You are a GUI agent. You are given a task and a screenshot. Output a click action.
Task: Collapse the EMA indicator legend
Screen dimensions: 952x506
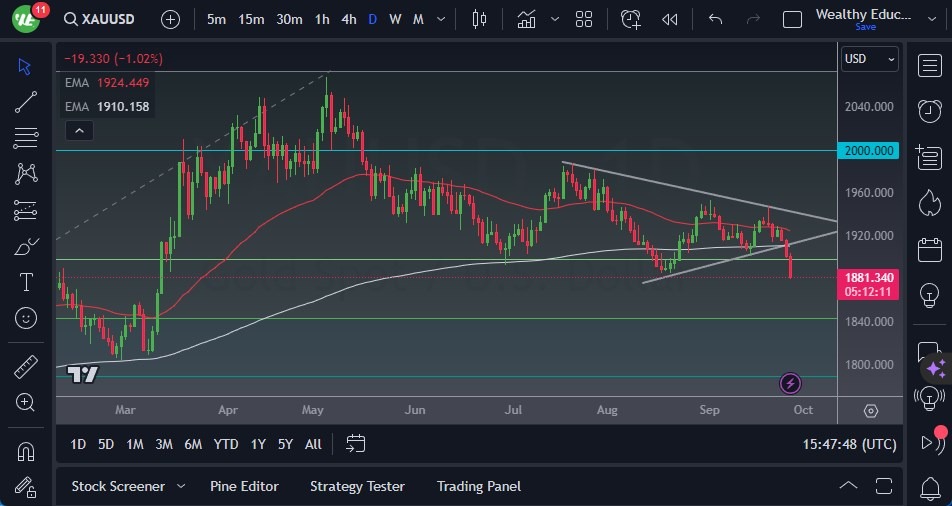click(78, 130)
